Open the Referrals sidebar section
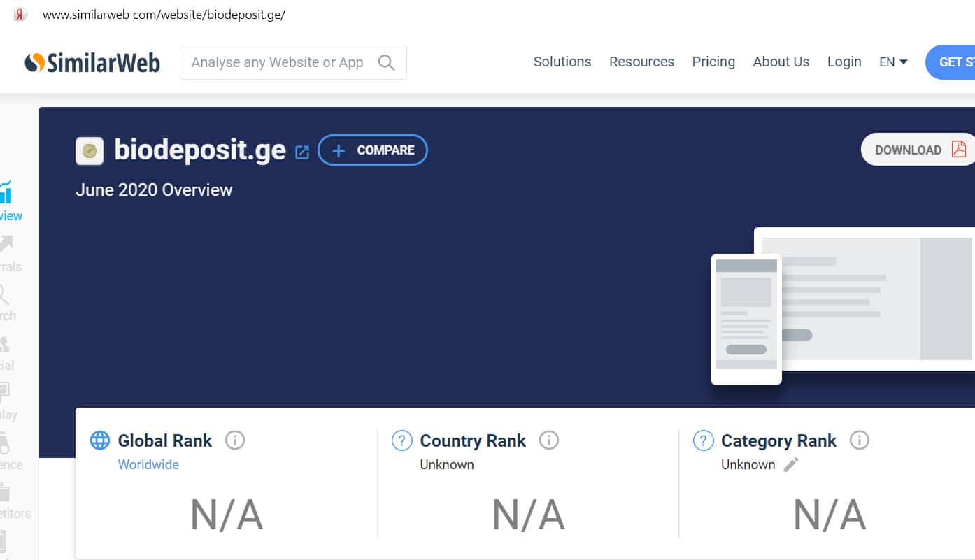This screenshot has height=560, width=975. tap(10, 254)
